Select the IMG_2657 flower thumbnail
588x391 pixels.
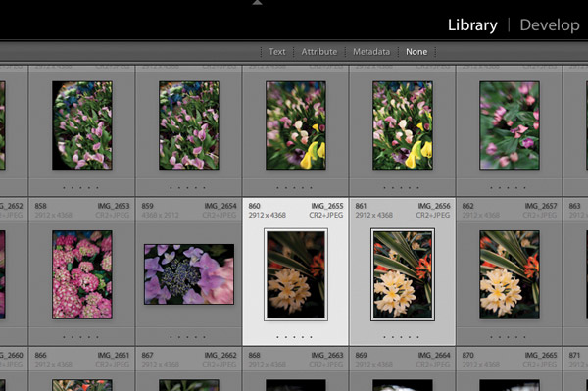[x=510, y=274]
